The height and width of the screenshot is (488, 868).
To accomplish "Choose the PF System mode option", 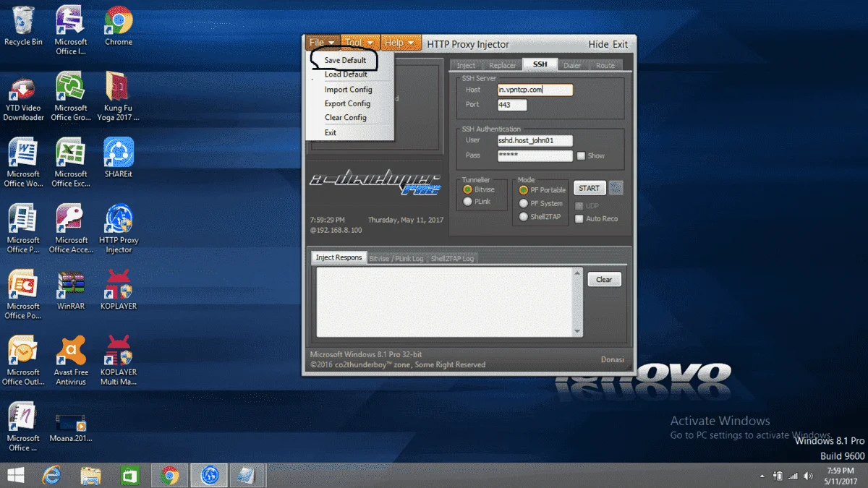I will tap(524, 203).
